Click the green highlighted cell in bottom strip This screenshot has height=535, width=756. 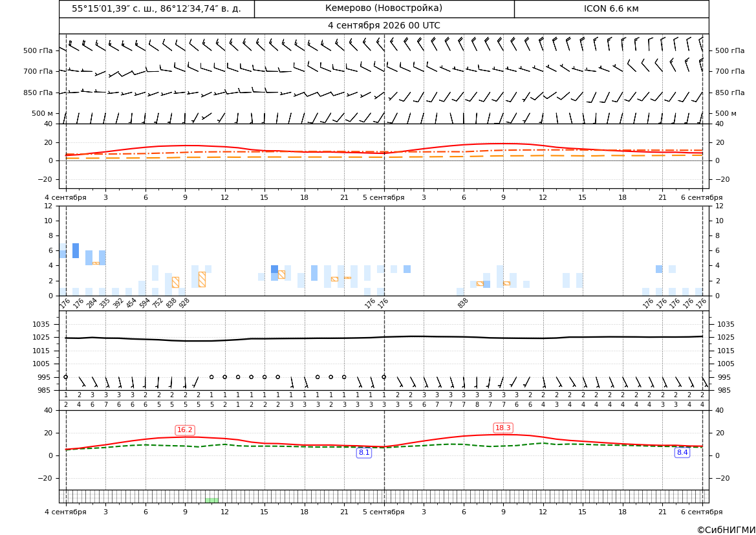coord(211,500)
